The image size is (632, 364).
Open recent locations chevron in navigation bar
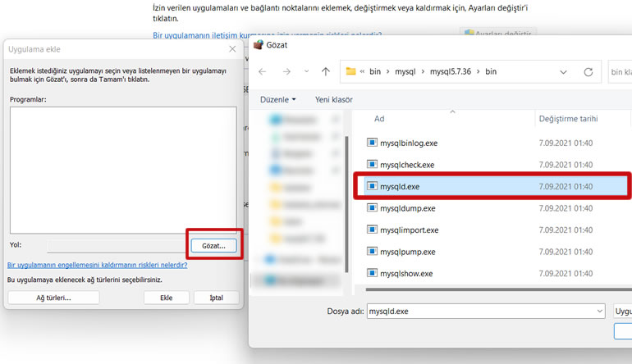pyautogui.click(x=305, y=72)
